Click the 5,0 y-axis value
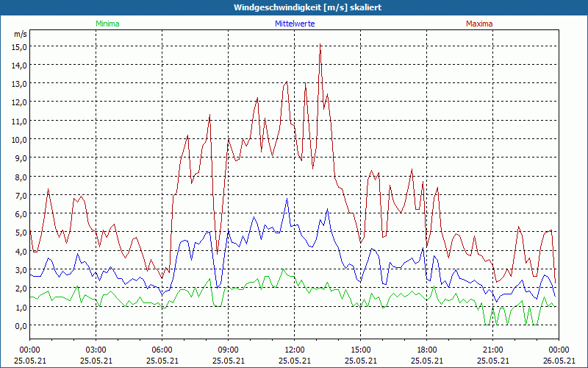 [x=21, y=233]
